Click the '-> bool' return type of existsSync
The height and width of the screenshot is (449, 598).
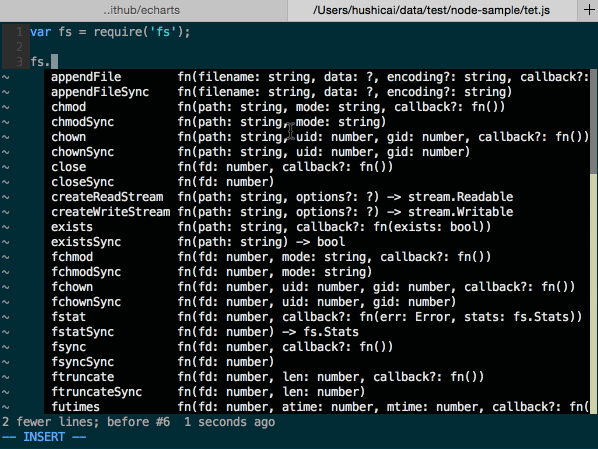(x=320, y=242)
